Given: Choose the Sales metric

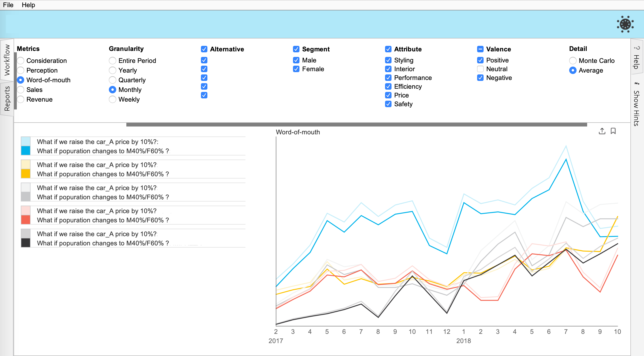Looking at the screenshot, I should coord(21,90).
